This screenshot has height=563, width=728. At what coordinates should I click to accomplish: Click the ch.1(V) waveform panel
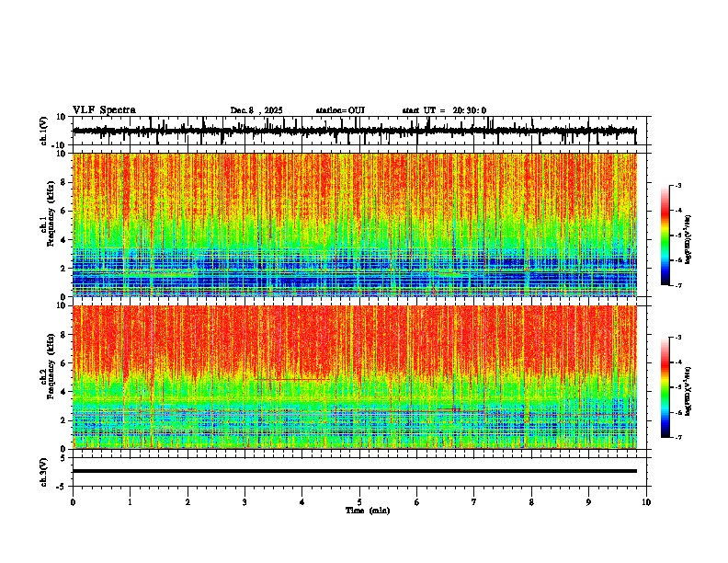click(359, 131)
